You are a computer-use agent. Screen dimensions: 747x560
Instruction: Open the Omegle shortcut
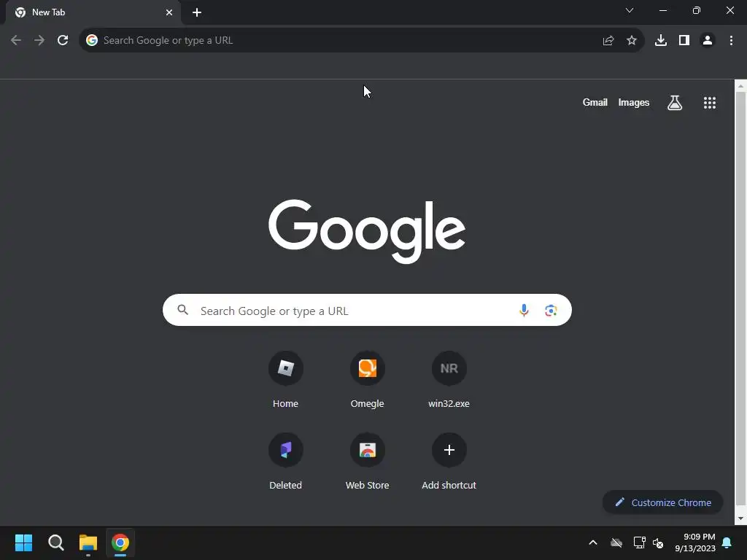click(368, 379)
